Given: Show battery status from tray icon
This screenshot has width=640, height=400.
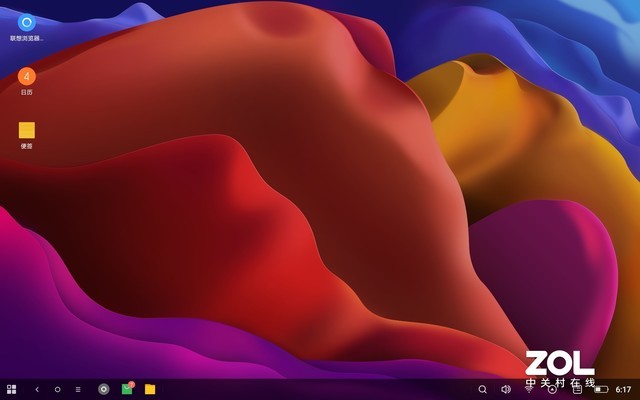Looking at the screenshot, I should click(601, 389).
